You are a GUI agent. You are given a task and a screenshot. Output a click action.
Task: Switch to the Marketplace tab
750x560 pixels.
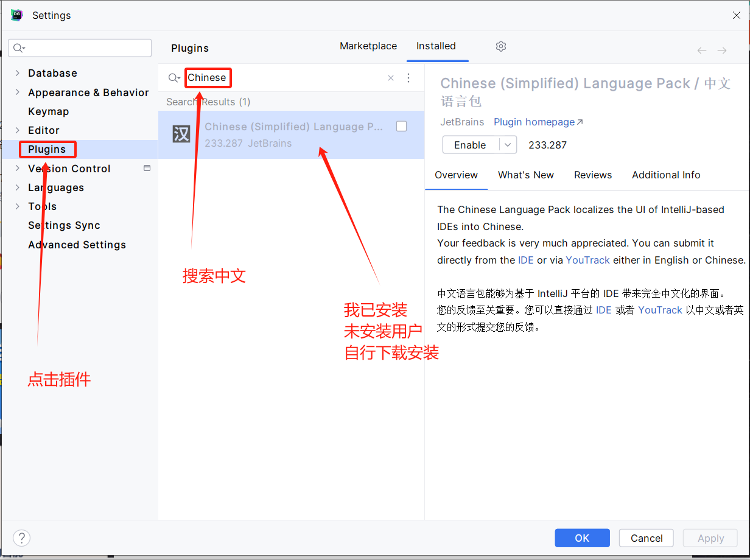(368, 46)
